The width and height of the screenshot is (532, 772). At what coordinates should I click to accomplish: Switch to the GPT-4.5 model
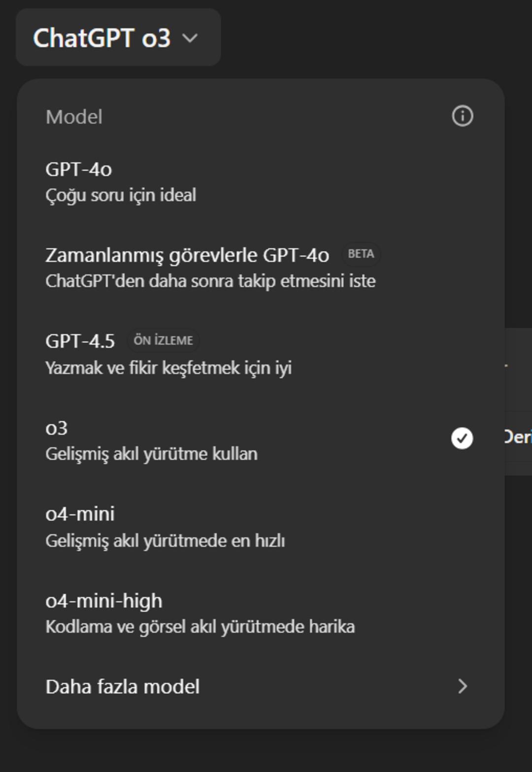[80, 341]
